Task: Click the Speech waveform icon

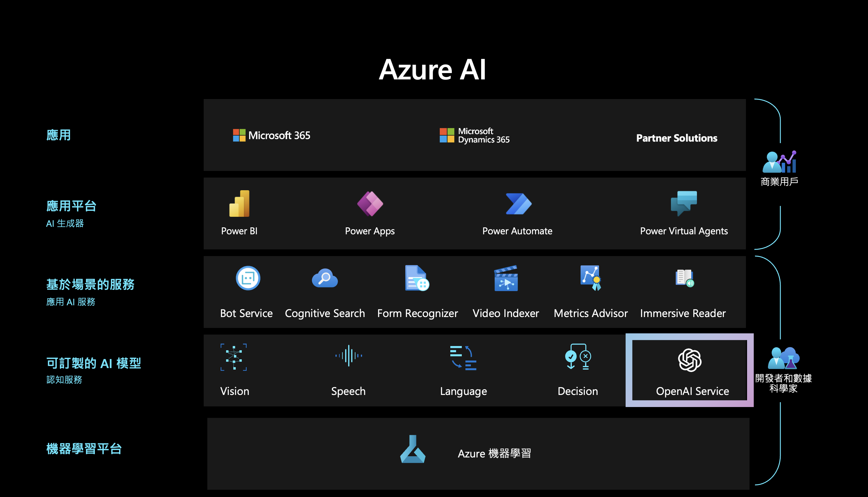Action: (x=348, y=357)
